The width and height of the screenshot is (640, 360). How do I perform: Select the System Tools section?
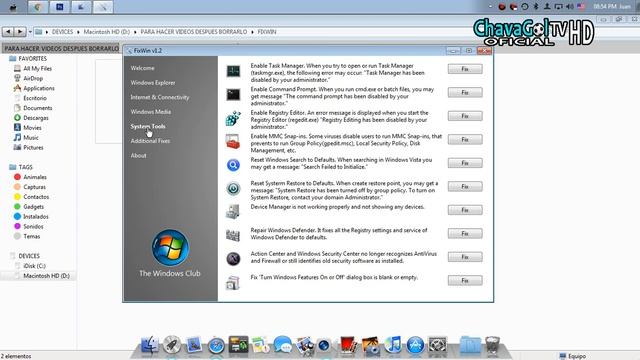pyautogui.click(x=148, y=127)
